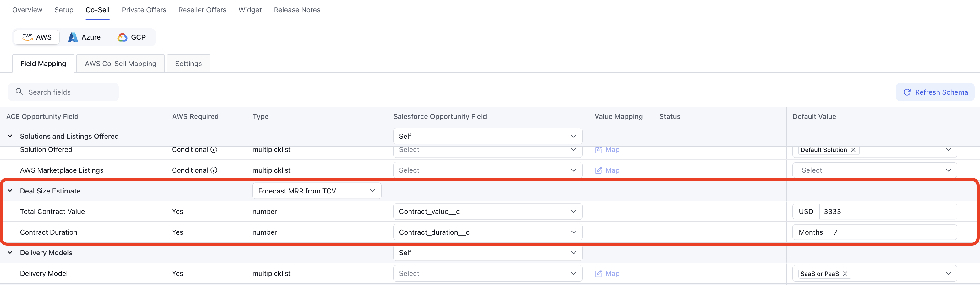Edit the USD 3333 default value field

pyautogui.click(x=888, y=211)
